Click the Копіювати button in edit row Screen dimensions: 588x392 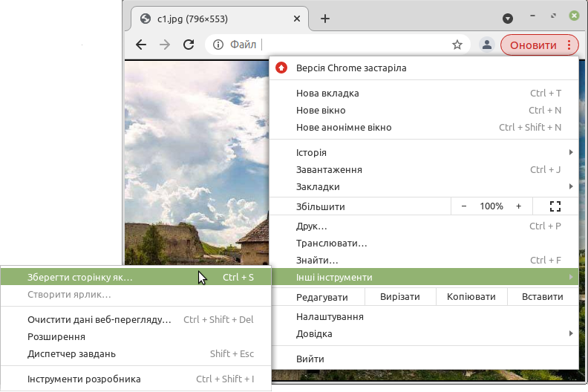click(x=471, y=297)
